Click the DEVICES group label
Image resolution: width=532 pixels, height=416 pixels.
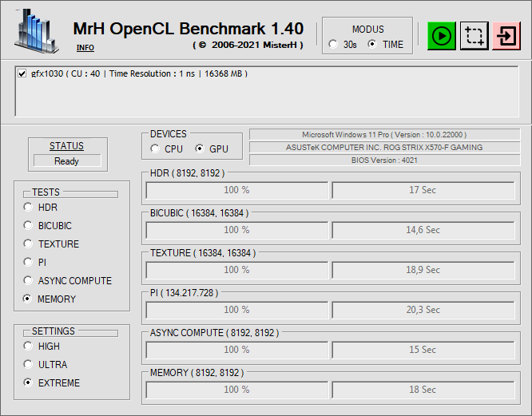coord(169,134)
